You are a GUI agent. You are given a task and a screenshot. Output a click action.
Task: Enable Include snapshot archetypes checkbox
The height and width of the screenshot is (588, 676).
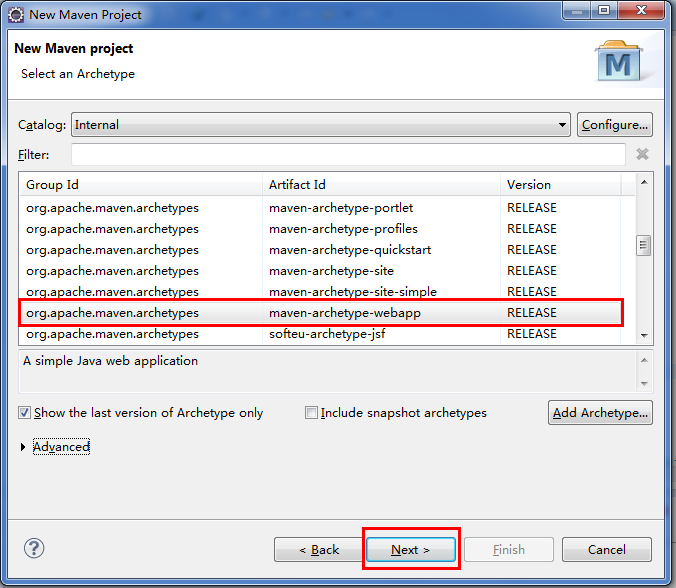pos(311,413)
